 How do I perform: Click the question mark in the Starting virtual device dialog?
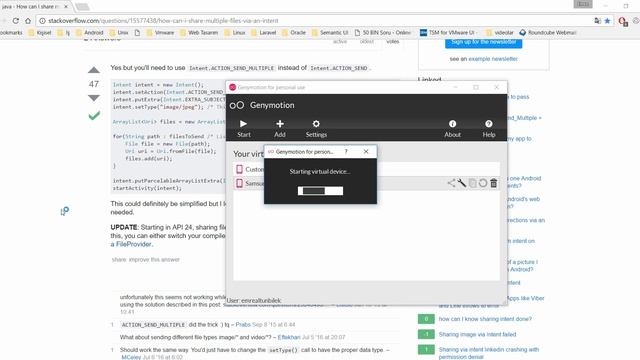pyautogui.click(x=346, y=151)
